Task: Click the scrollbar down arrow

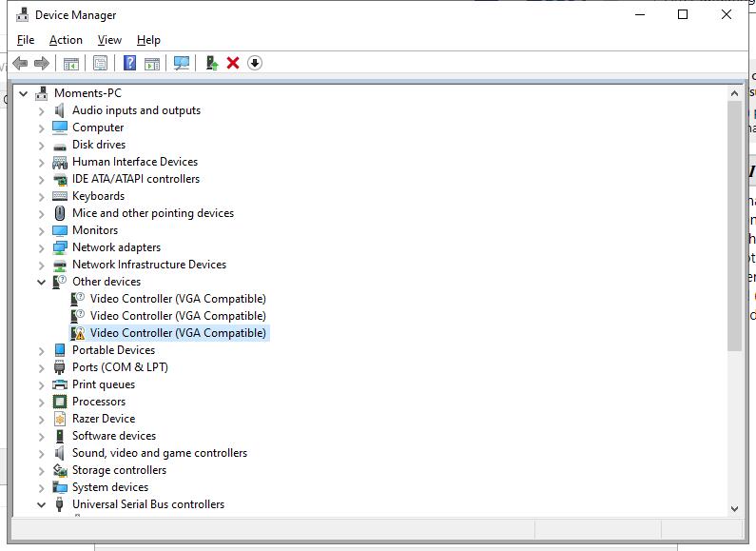Action: [734, 508]
